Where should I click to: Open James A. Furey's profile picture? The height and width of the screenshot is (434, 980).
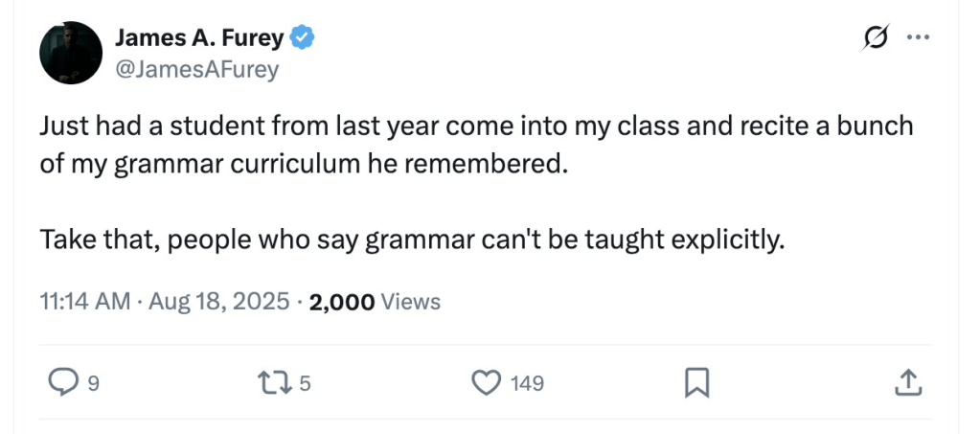click(71, 53)
